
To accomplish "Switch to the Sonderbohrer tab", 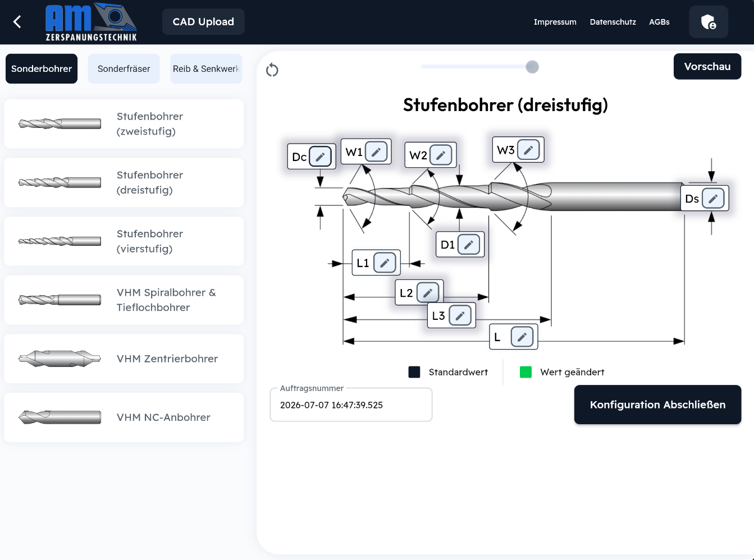I will (42, 68).
